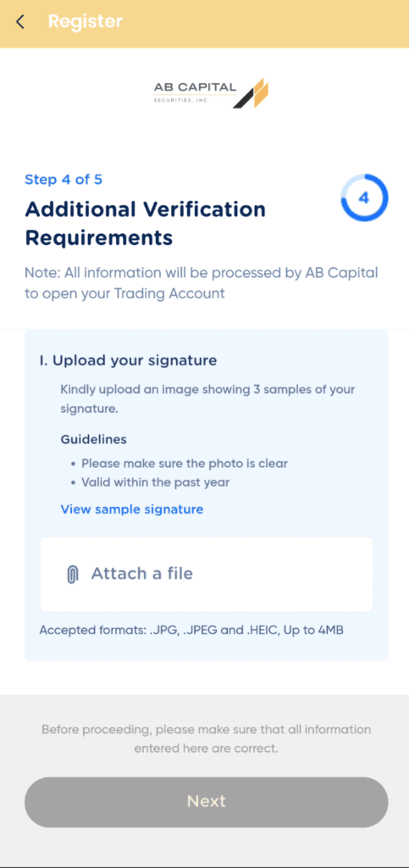Click the Next button
This screenshot has width=409, height=868.
click(x=206, y=802)
